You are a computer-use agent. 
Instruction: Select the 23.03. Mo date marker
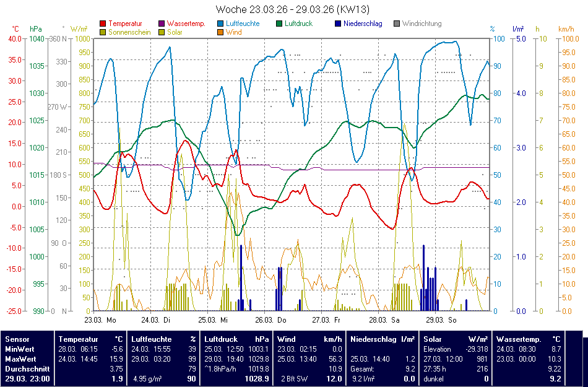click(100, 320)
